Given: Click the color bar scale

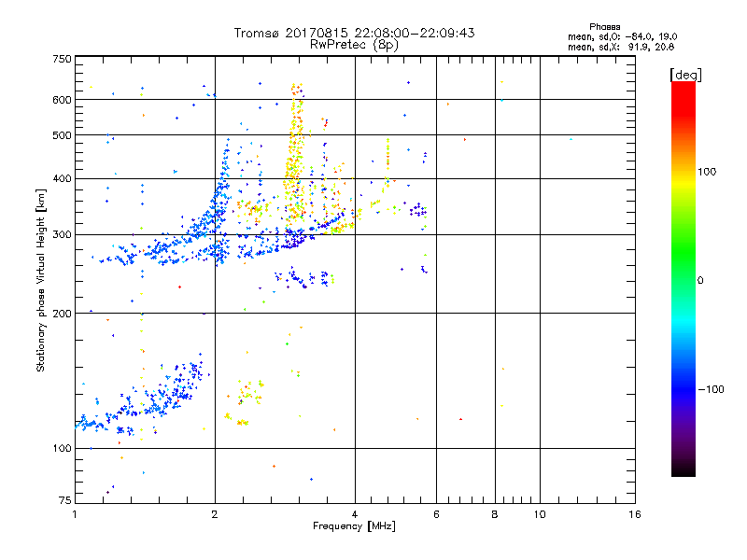Looking at the screenshot, I should (684, 278).
